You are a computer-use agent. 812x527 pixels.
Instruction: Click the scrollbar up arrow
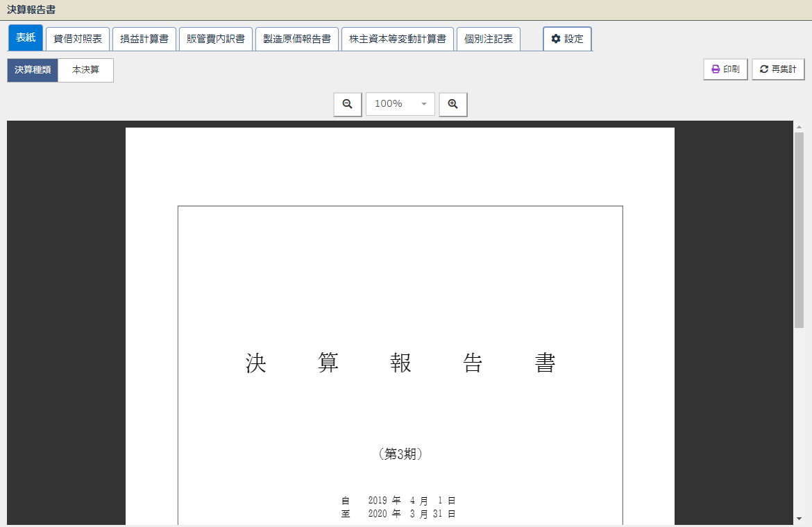pyautogui.click(x=799, y=127)
